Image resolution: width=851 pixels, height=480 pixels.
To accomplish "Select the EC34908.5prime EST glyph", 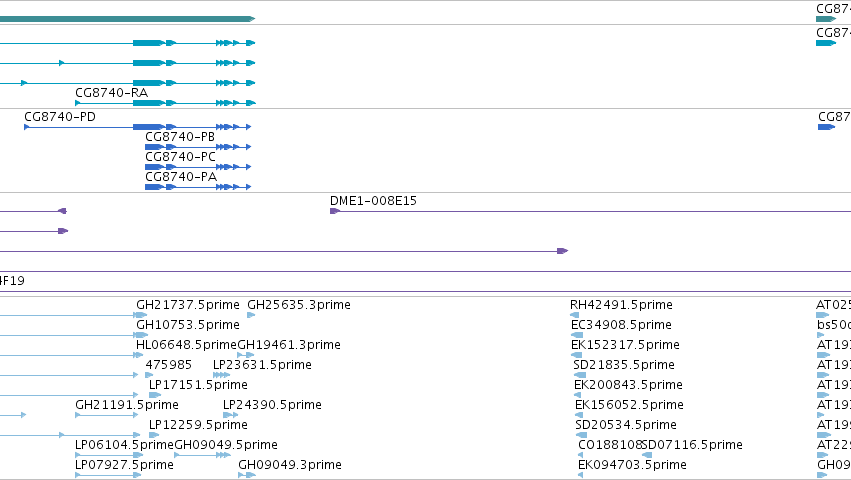I will click(x=575, y=335).
